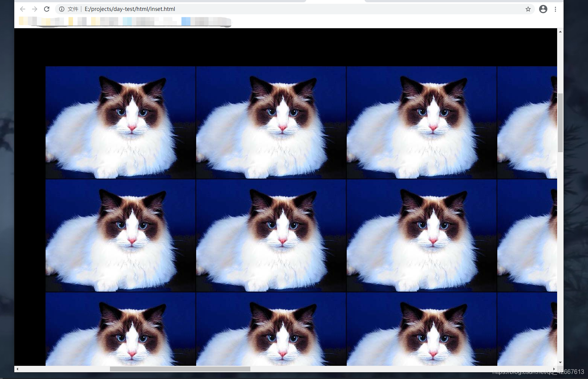Viewport: 588px width, 379px height.
Task: Click the second cat image in middle row
Action: 271,235
